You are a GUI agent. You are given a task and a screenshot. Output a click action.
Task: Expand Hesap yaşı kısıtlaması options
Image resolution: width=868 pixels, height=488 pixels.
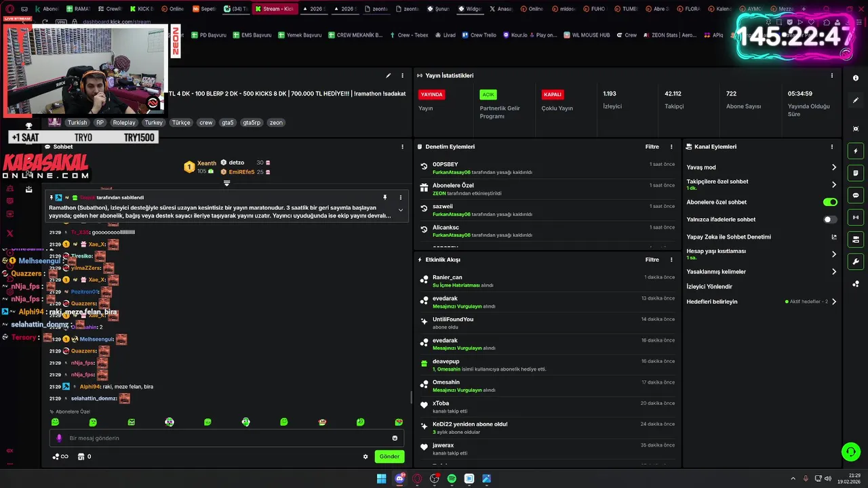(834, 254)
